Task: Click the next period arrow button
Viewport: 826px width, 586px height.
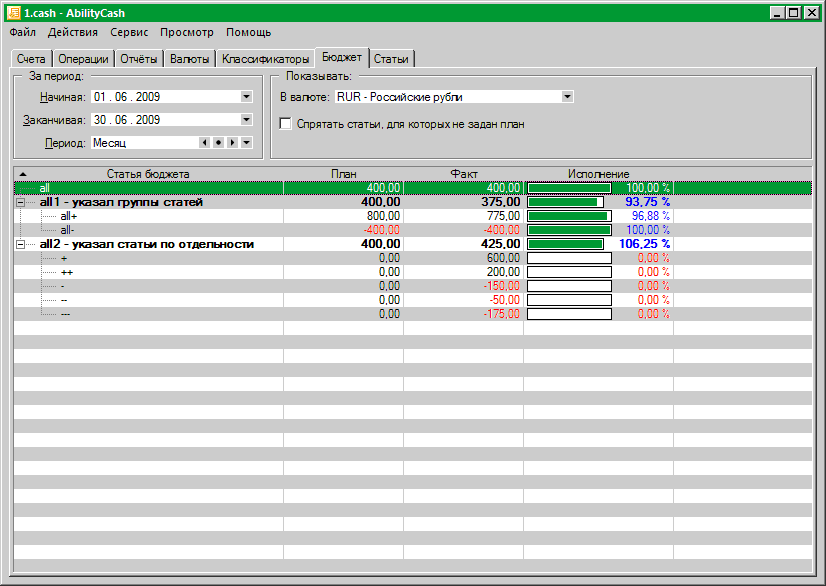Action: point(231,143)
